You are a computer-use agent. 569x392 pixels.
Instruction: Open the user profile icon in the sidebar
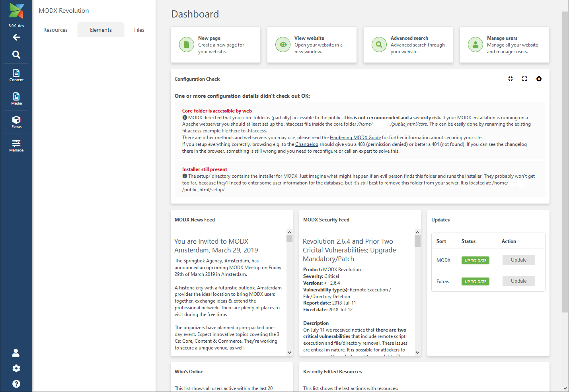tap(16, 353)
